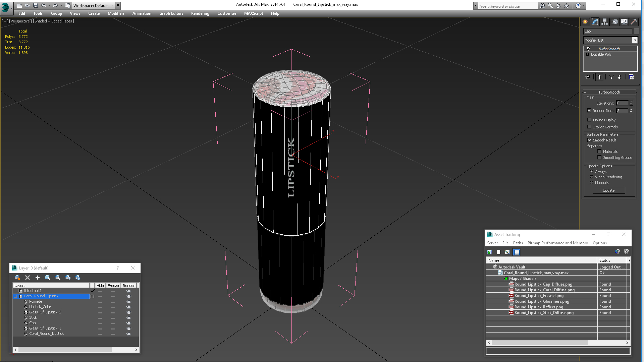This screenshot has width=644, height=362.
Task: Create new layer in Layer dialog
Action: point(17,278)
